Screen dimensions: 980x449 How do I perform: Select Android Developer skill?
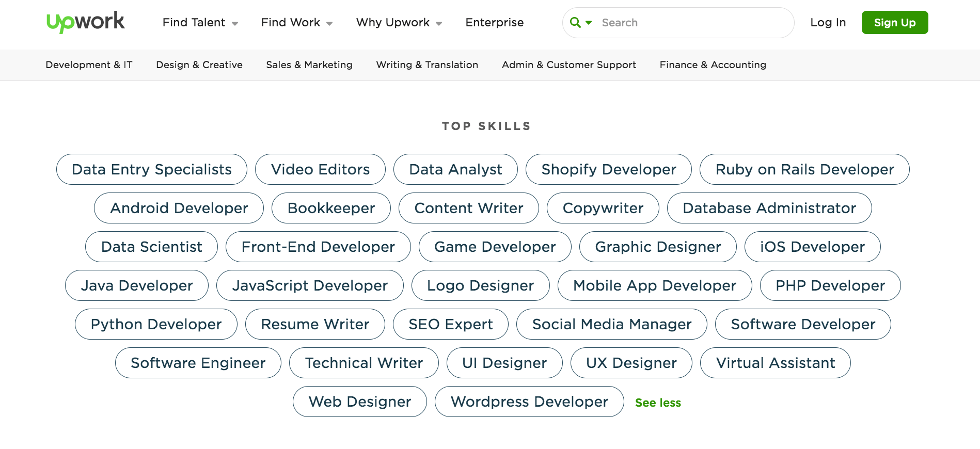point(179,208)
